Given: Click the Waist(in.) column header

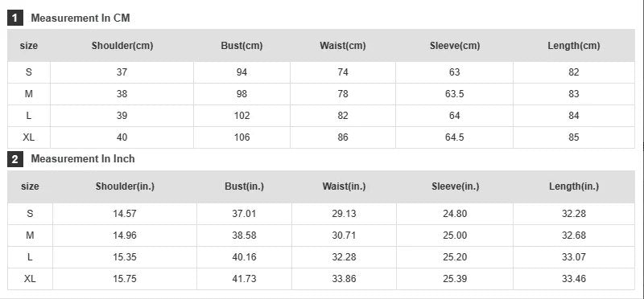Looking at the screenshot, I should (x=344, y=186).
